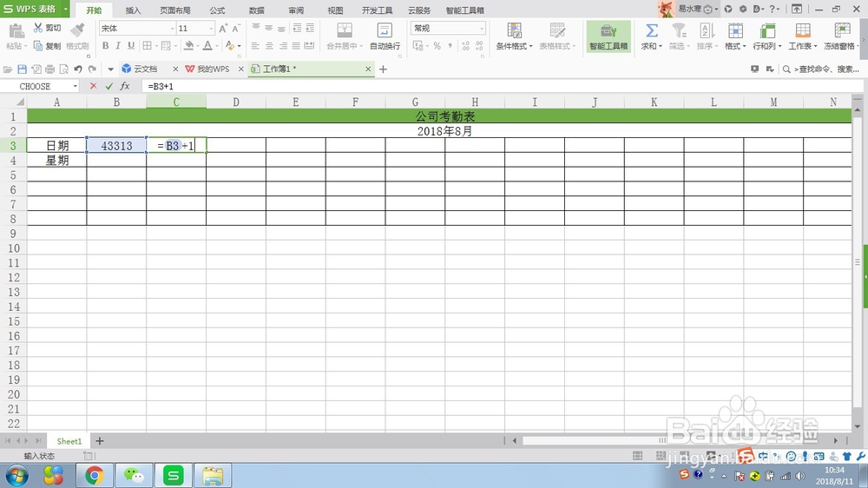
Task: Toggle Underline formatting (U)
Action: [131, 46]
